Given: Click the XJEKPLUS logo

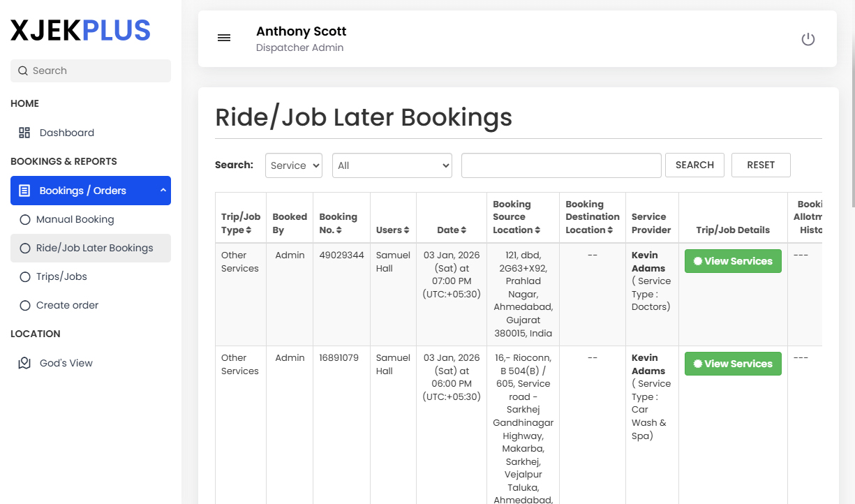Looking at the screenshot, I should 80,30.
